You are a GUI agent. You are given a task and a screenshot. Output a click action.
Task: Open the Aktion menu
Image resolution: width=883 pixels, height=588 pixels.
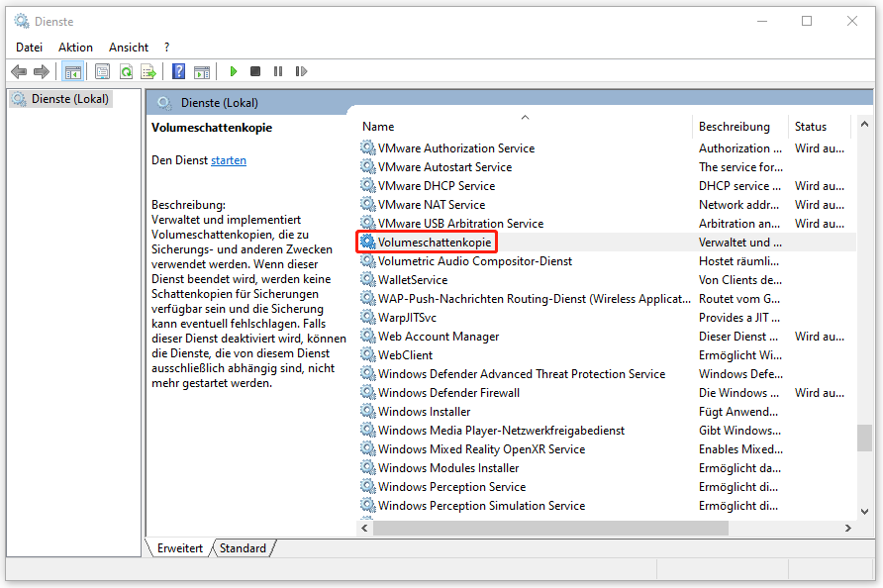pos(75,48)
